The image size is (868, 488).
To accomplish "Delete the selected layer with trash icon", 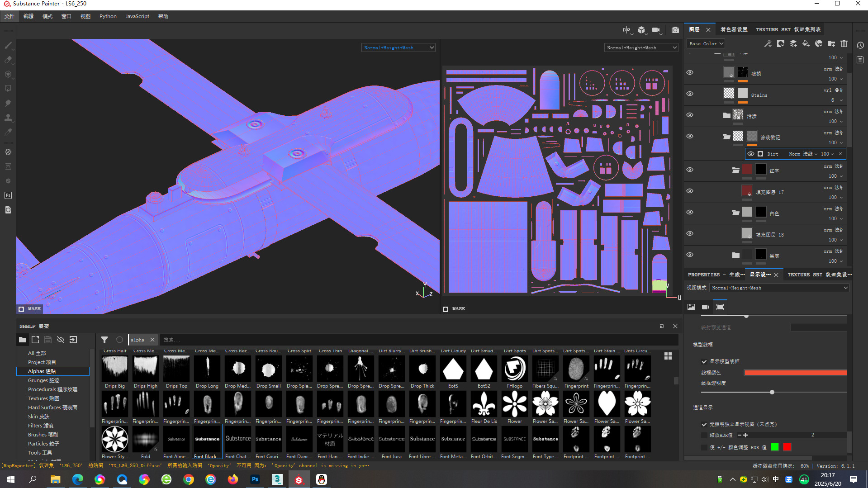I will coord(844,43).
